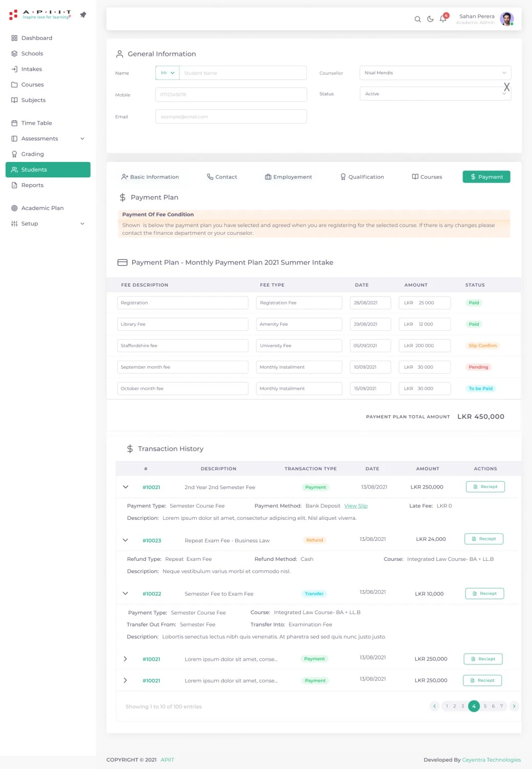Open the Counsellor dropdown showing Nisal Mendis
Screen dimensions: 532x769
pyautogui.click(x=435, y=73)
